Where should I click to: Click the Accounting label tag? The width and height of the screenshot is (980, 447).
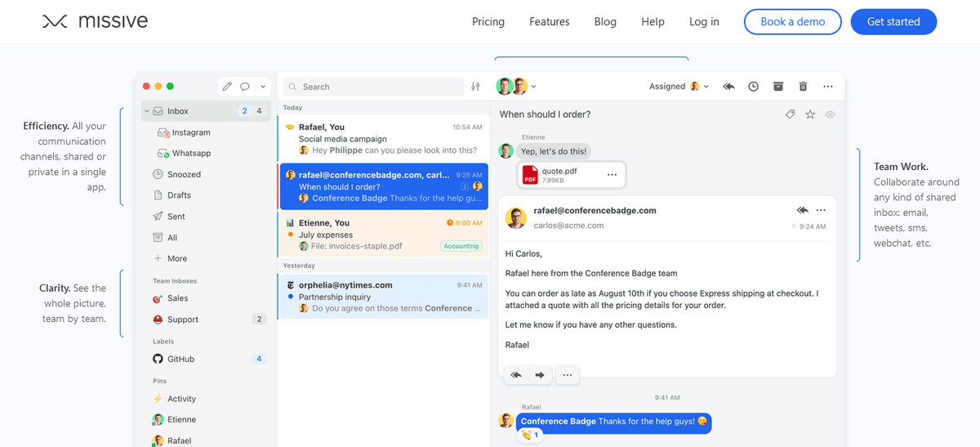click(x=461, y=246)
